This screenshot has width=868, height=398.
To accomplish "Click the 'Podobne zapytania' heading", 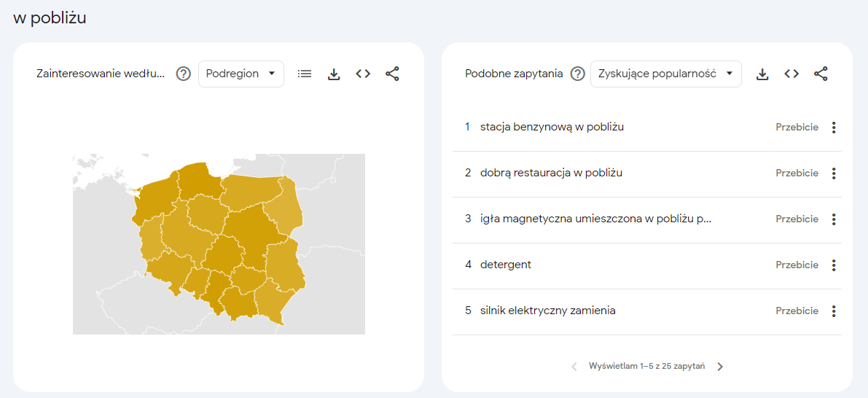I will click(515, 74).
